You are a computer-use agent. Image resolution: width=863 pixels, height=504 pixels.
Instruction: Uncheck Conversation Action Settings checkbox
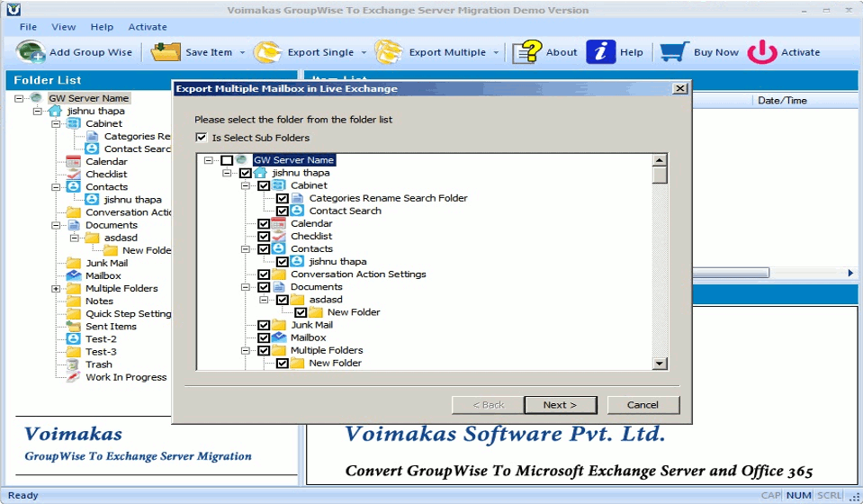click(264, 274)
